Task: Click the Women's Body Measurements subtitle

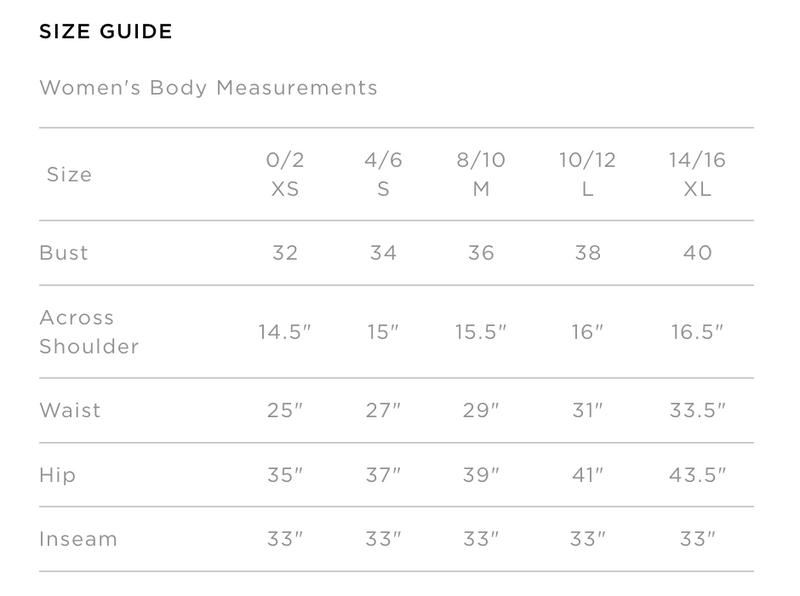Action: pos(209,88)
